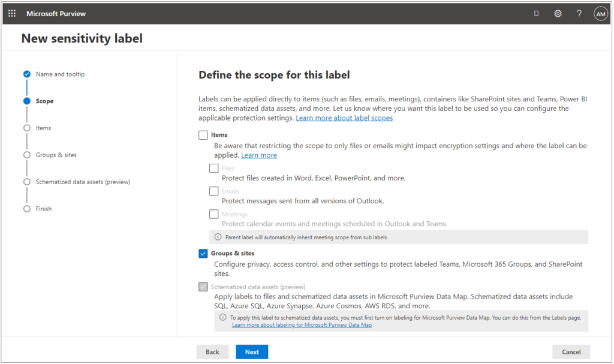Open the help question mark icon

(579, 13)
